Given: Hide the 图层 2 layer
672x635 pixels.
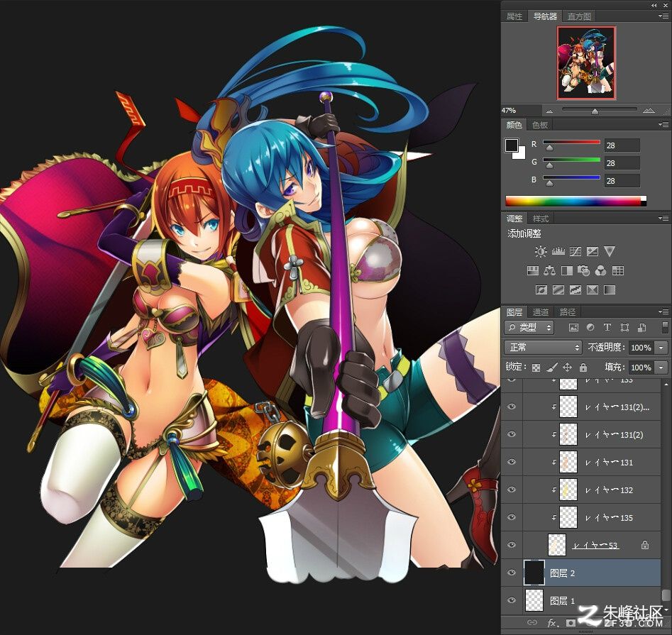Looking at the screenshot, I should (x=512, y=573).
